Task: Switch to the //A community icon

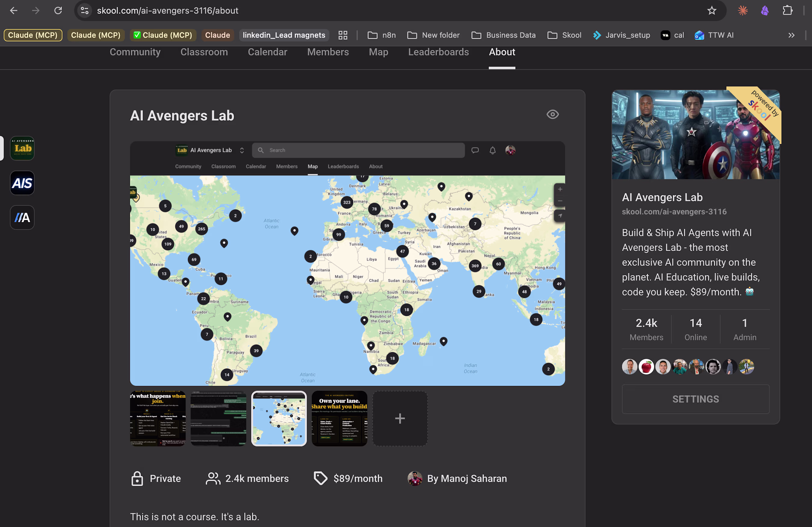Action: 22,217
